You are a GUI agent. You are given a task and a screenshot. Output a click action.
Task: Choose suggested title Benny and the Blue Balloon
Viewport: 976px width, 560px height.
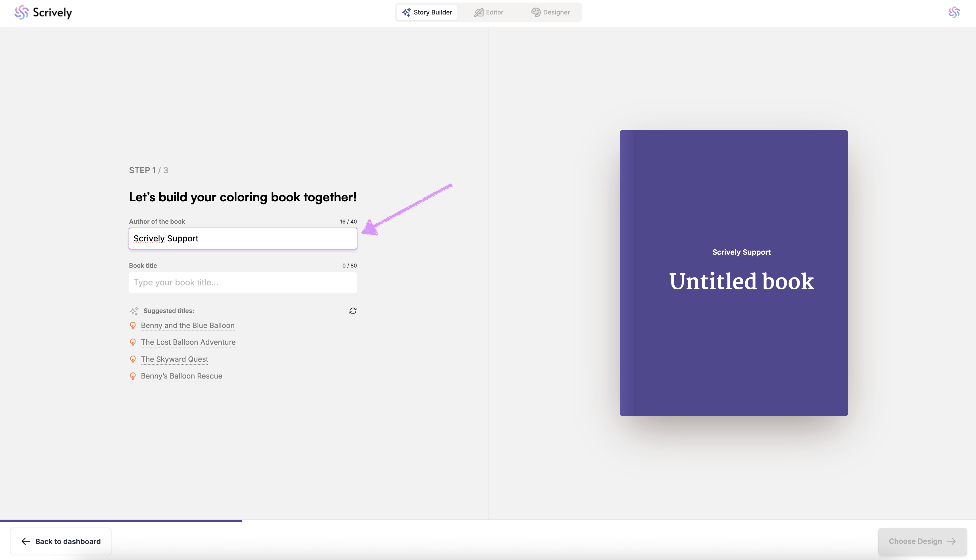(x=187, y=325)
